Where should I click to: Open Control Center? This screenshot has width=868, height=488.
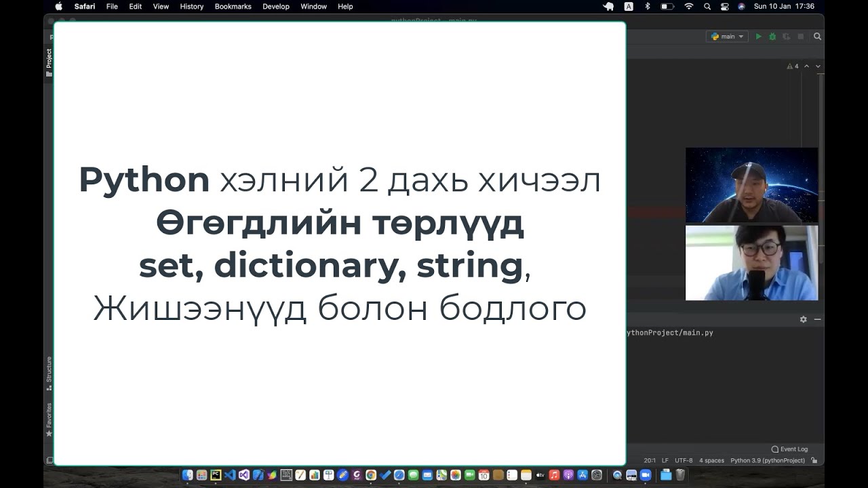click(x=725, y=6)
